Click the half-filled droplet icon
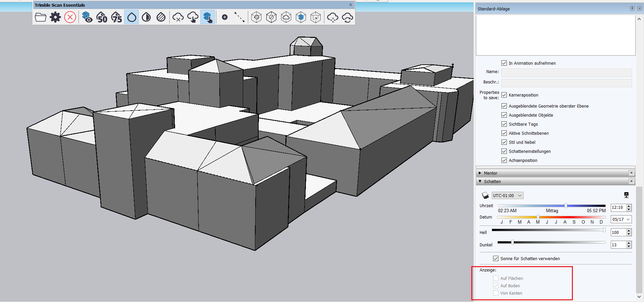This screenshot has width=644, height=302. [x=146, y=17]
